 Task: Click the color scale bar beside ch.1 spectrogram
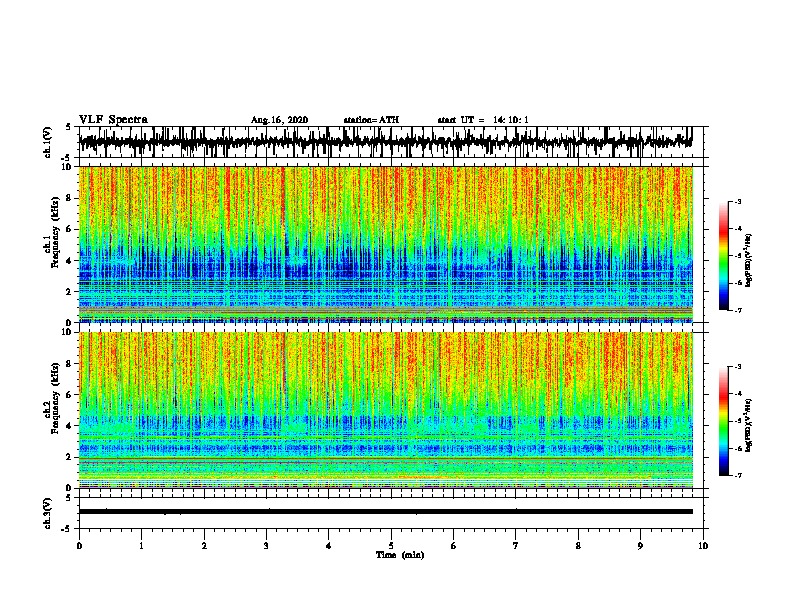[724, 256]
